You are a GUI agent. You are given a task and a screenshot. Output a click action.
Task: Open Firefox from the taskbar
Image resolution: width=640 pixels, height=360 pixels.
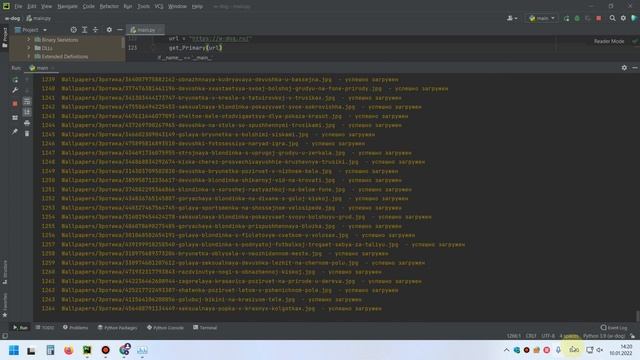coord(69,350)
